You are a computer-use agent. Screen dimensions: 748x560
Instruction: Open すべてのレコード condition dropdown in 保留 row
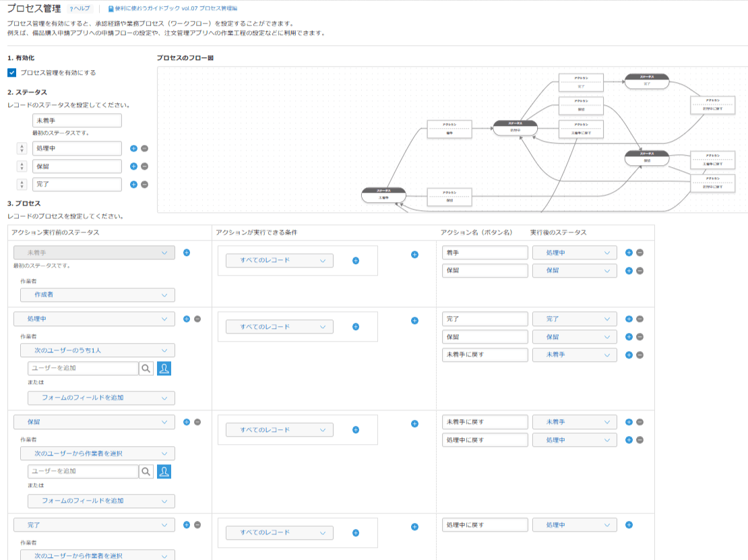[280, 430]
